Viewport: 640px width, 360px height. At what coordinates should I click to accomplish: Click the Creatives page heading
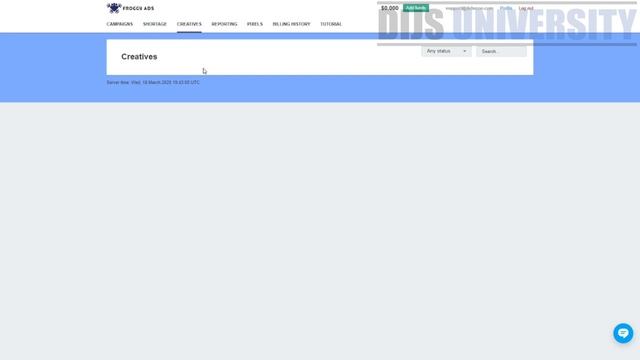click(x=139, y=57)
